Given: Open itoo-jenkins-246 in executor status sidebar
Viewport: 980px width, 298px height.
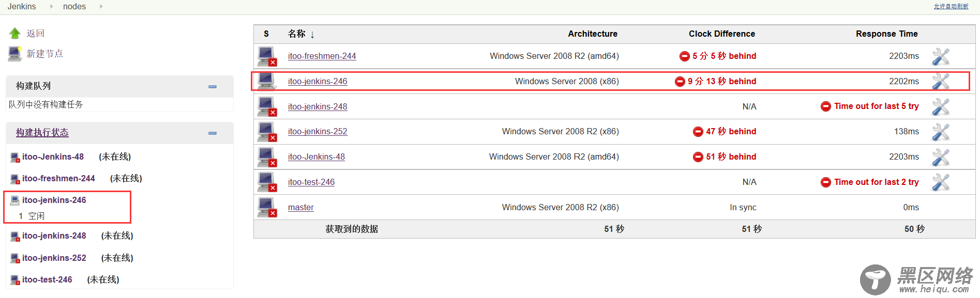Looking at the screenshot, I should pyautogui.click(x=54, y=200).
